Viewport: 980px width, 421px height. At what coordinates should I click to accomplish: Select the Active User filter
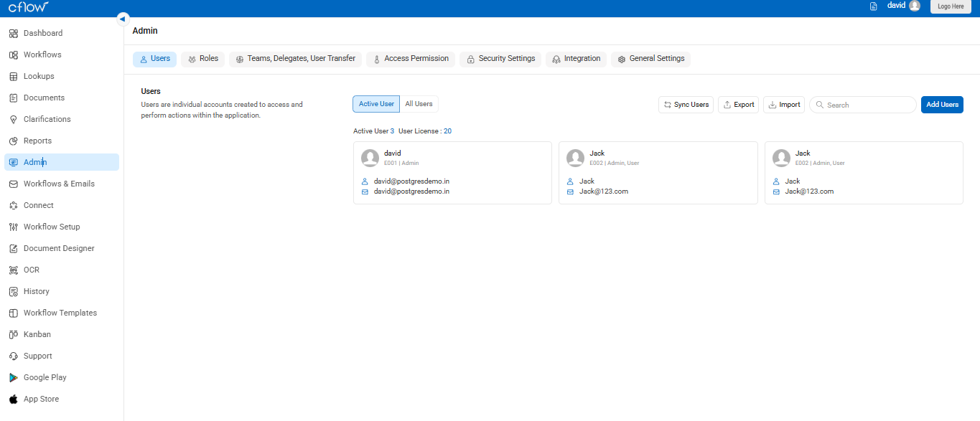pyautogui.click(x=376, y=104)
